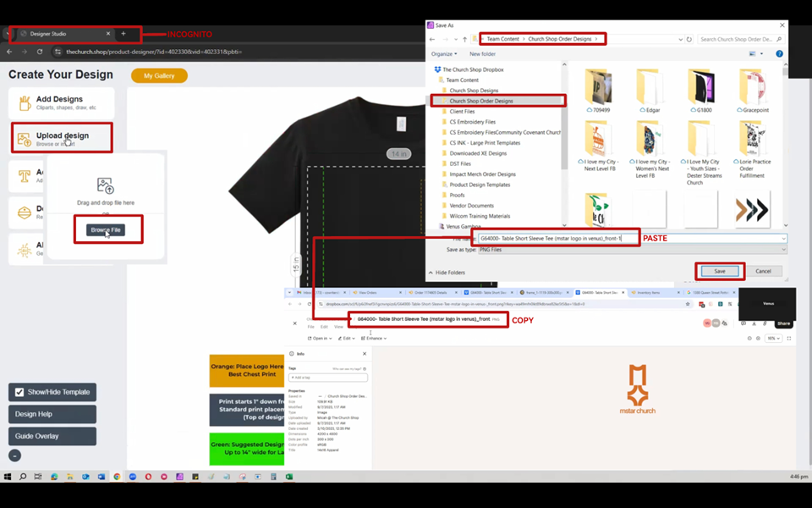Click the Upload design image icon
The height and width of the screenshot is (508, 812).
click(x=25, y=139)
